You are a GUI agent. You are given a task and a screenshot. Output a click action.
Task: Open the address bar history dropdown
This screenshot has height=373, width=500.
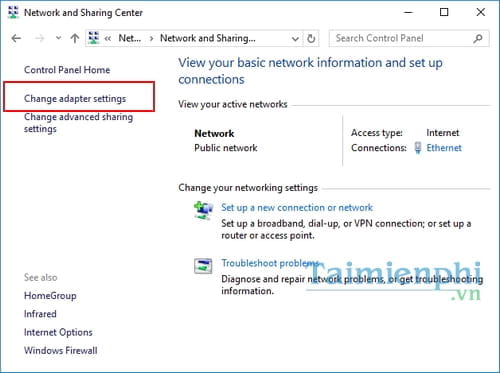[x=295, y=39]
